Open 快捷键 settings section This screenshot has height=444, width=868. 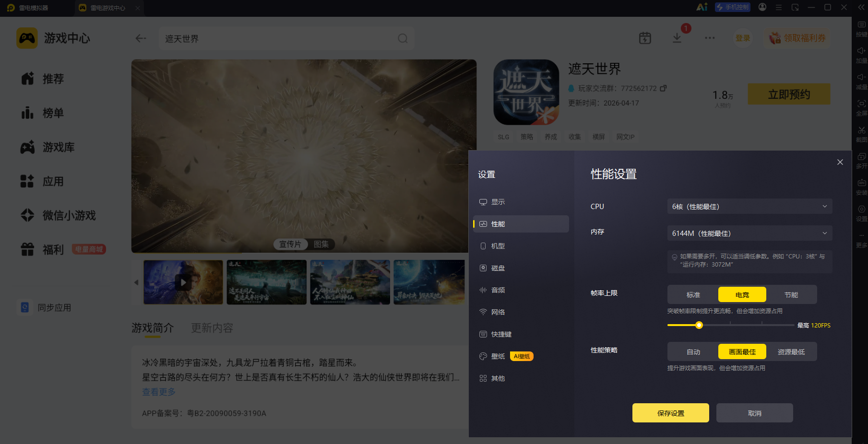tap(521, 334)
